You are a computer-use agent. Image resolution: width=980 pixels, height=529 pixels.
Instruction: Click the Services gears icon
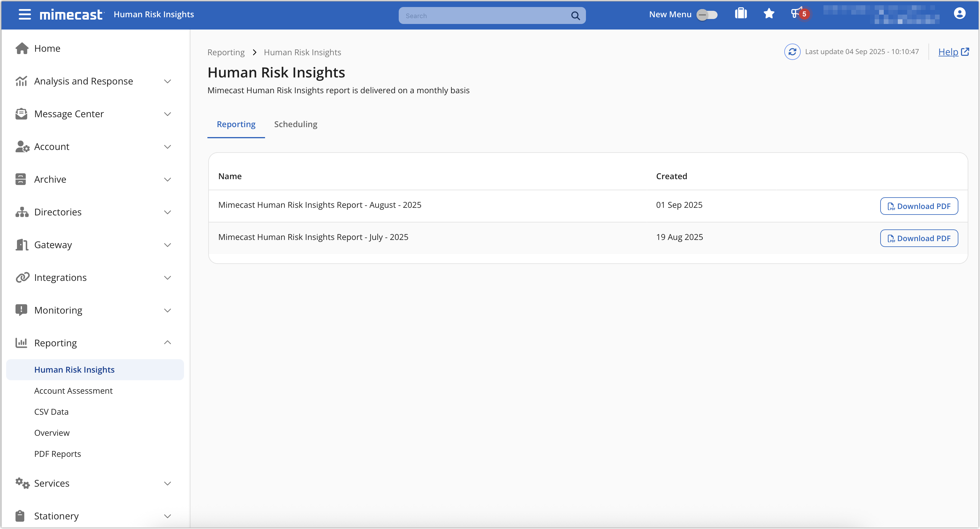(x=22, y=483)
